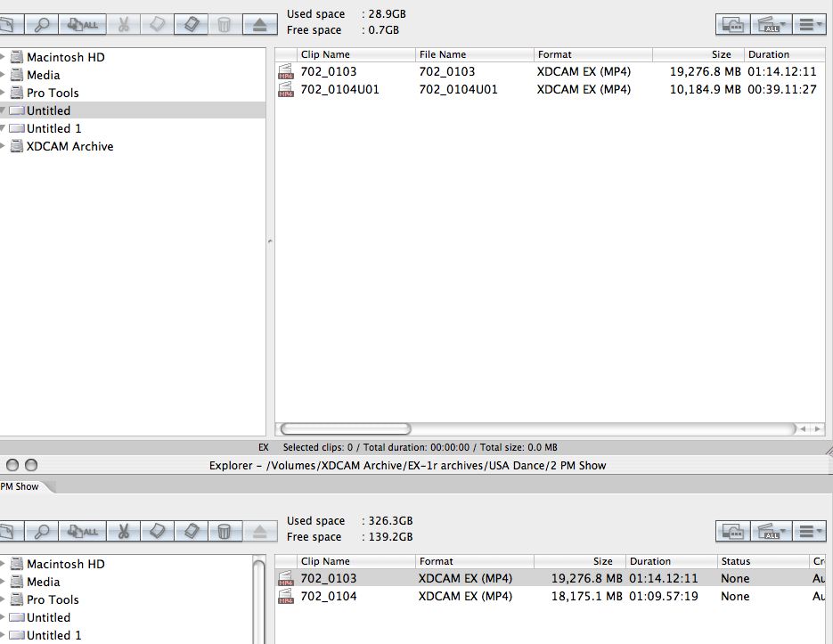The image size is (833, 644).
Task: Click vertical scrollbar in lower folder tree
Action: pos(258,600)
